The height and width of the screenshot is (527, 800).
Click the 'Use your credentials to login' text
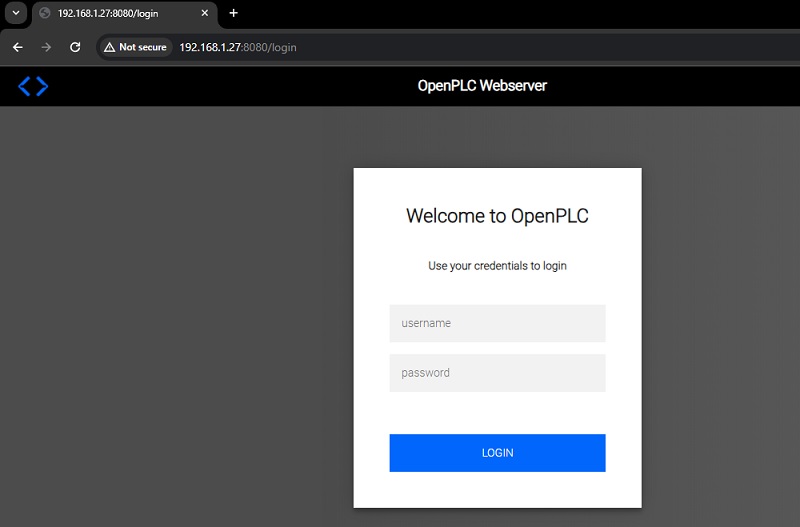tap(497, 266)
